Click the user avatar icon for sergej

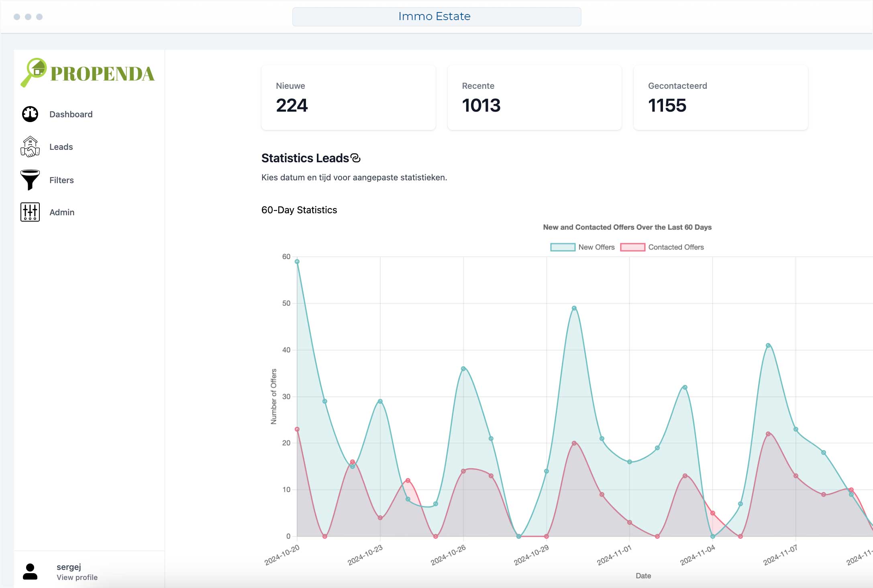tap(30, 572)
